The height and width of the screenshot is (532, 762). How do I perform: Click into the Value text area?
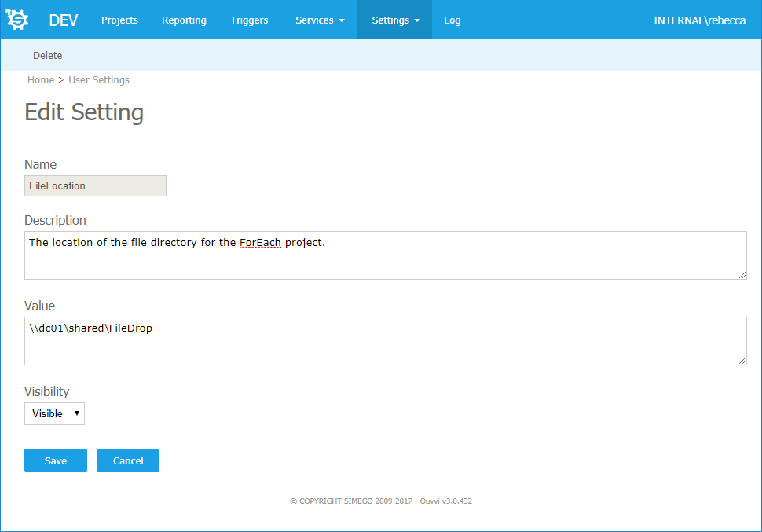(x=386, y=341)
